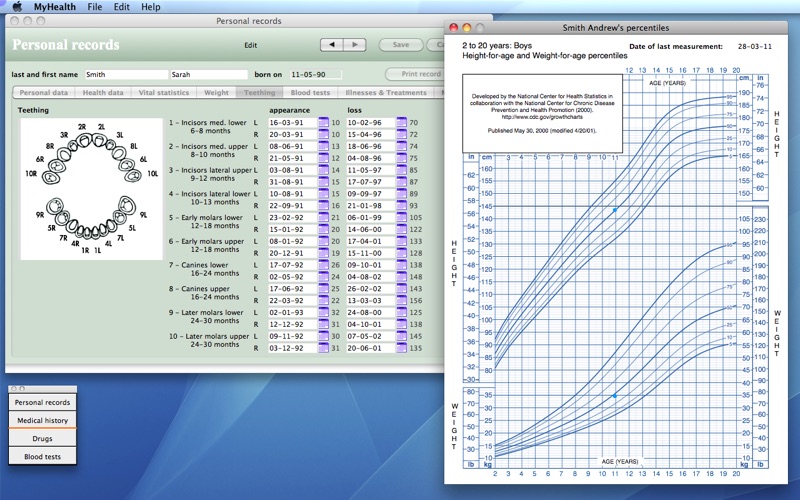This screenshot has height=500, width=800.
Task: Open calendar icon for appearance date 16-03-91
Action: click(x=323, y=122)
